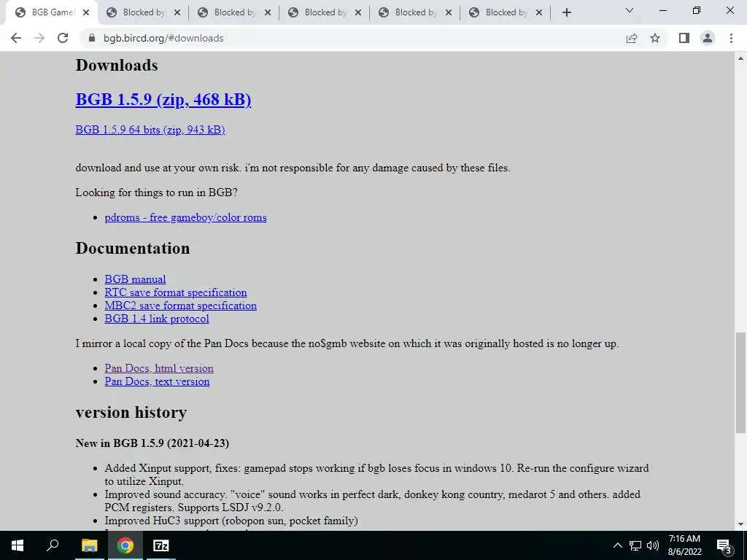Viewport: 747px width, 560px height.
Task: Go back to the previous page
Action: [16, 38]
